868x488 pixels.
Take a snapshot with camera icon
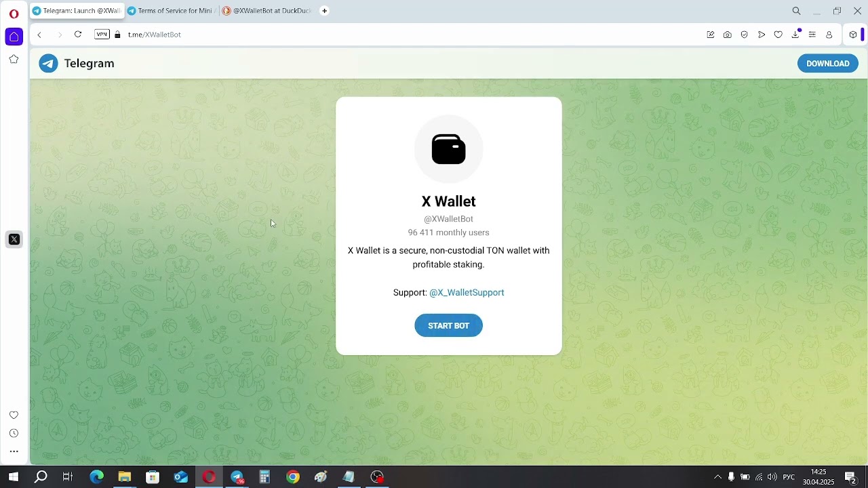click(x=728, y=35)
